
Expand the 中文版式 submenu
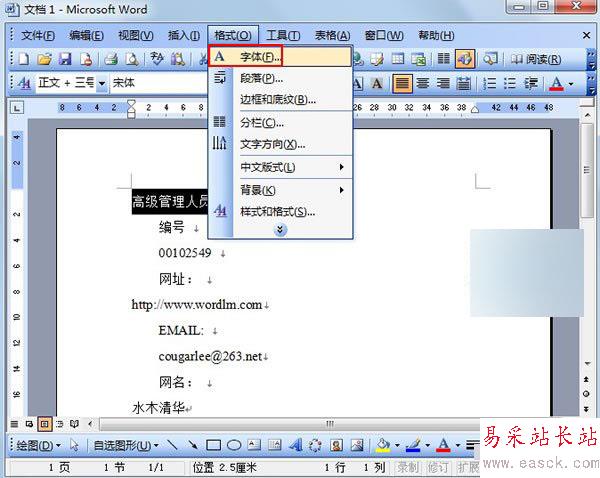293,167
